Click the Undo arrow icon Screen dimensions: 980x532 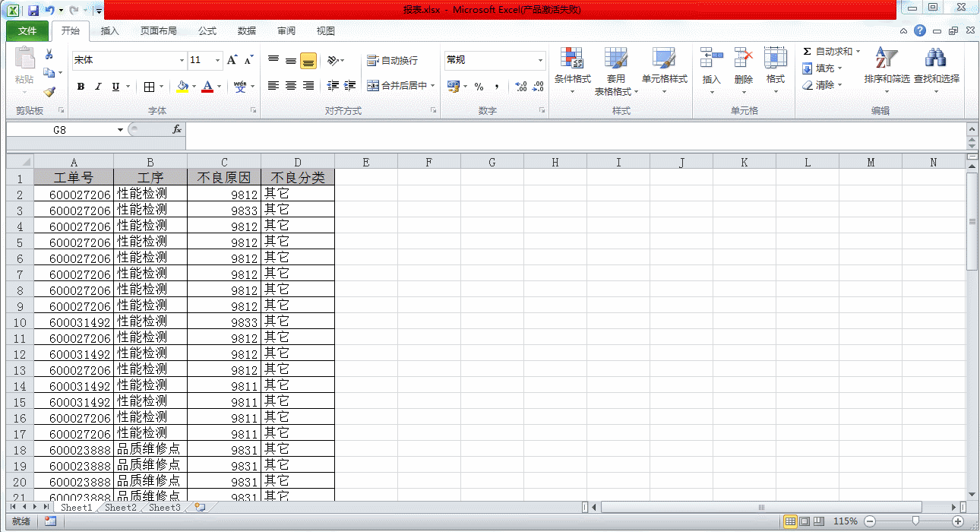[x=49, y=11]
